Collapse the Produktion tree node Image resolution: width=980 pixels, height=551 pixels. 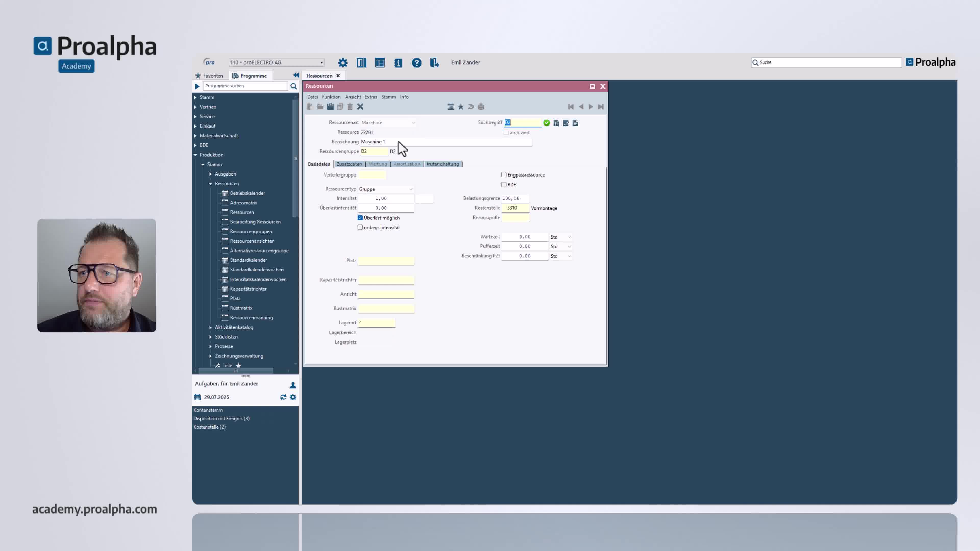(196, 155)
